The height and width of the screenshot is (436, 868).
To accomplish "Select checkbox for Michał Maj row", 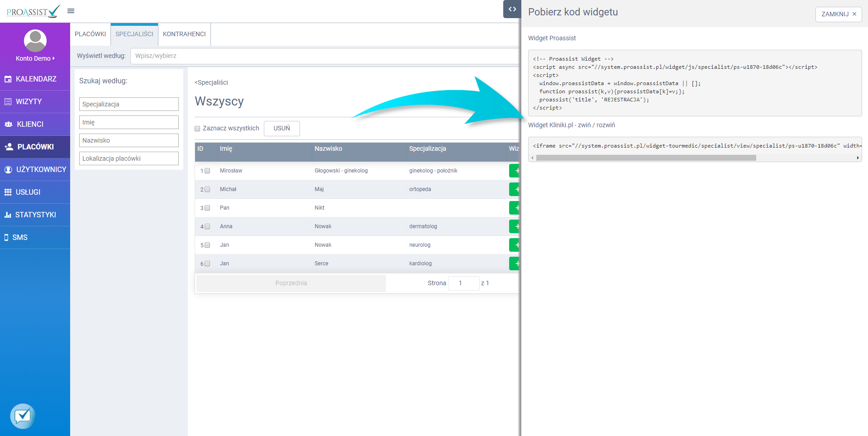I will pos(207,189).
